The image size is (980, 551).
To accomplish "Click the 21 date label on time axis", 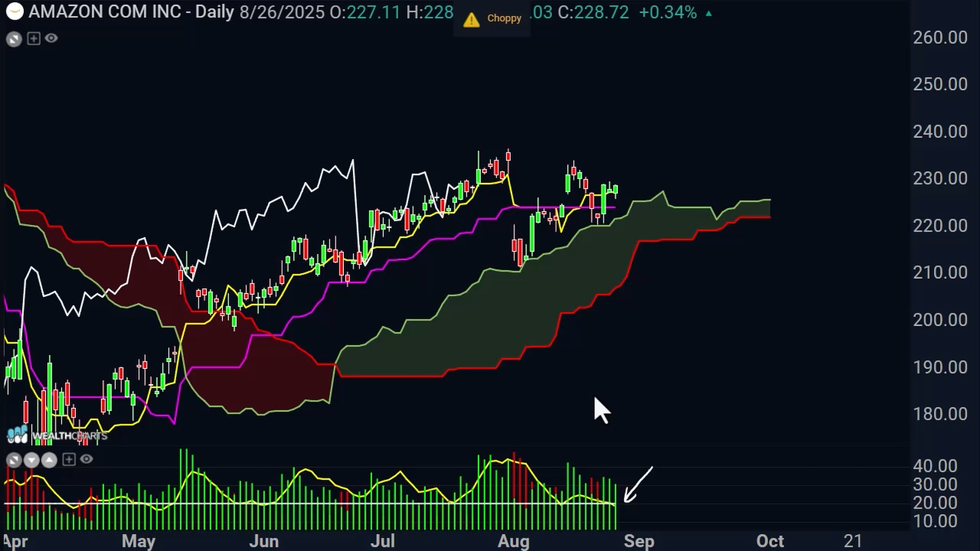I will (853, 541).
